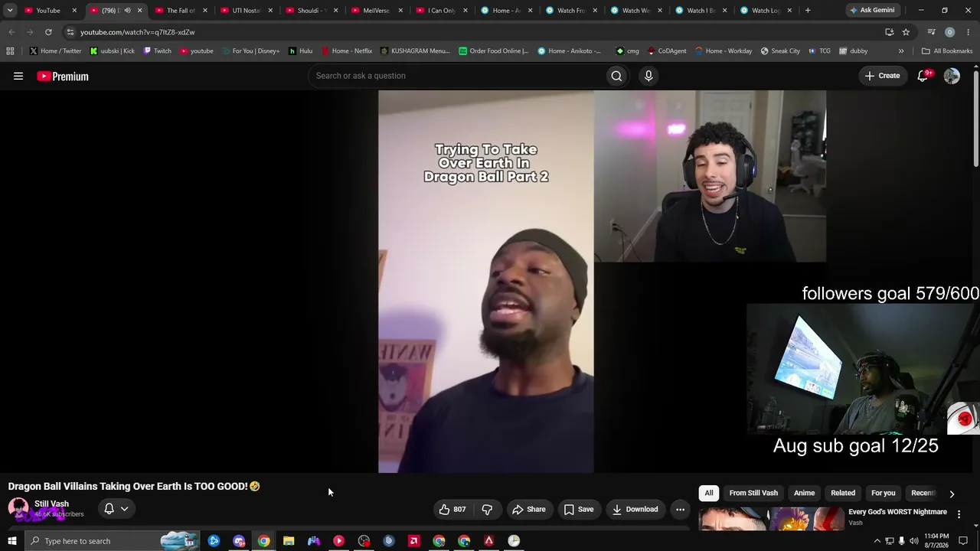Expand hidden bookmarks overflow chevron
The height and width of the screenshot is (551, 980).
click(x=901, y=51)
